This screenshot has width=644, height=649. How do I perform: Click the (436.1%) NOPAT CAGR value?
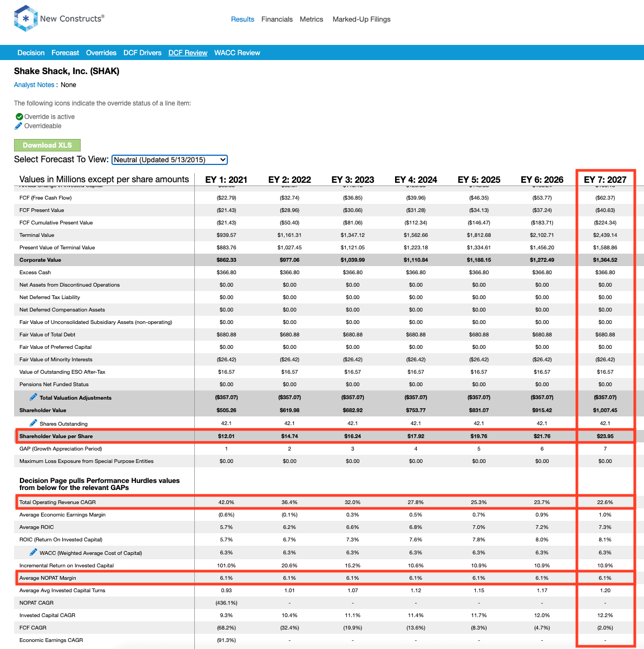(226, 603)
